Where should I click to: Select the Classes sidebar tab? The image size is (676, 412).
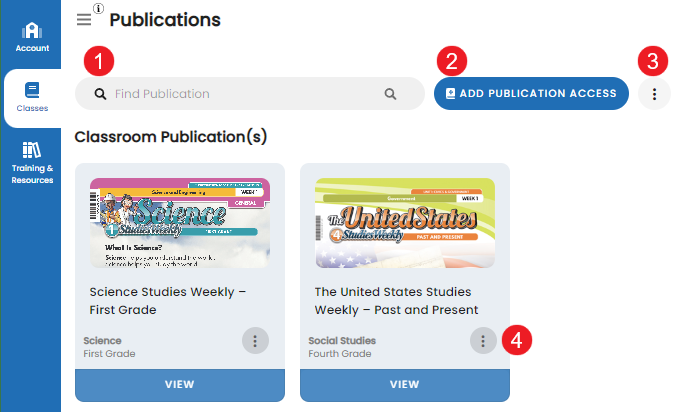point(32,97)
